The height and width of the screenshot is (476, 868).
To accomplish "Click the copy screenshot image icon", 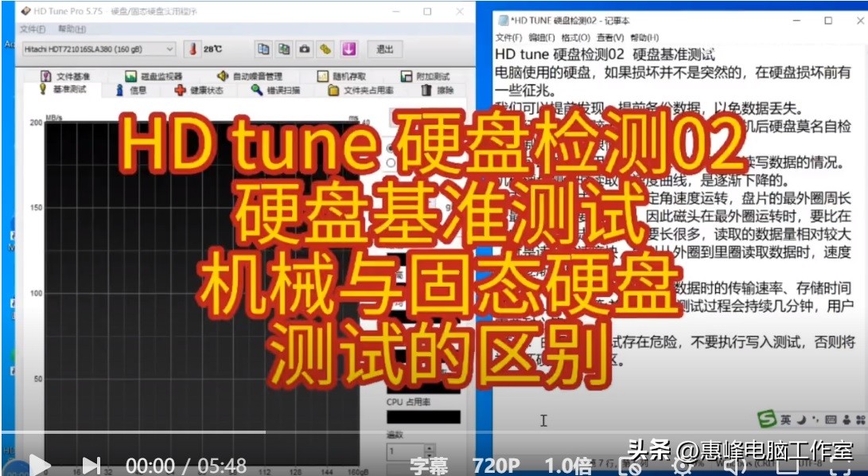I will coord(283,49).
